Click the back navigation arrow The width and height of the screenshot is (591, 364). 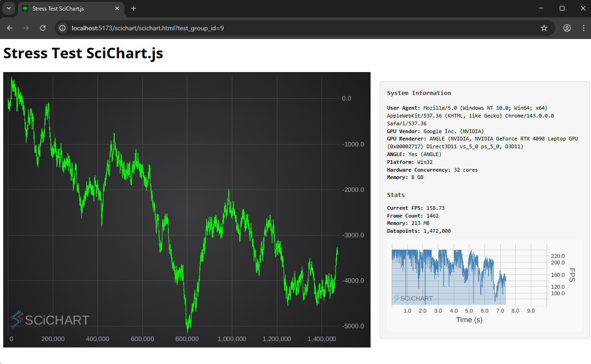pyautogui.click(x=10, y=28)
